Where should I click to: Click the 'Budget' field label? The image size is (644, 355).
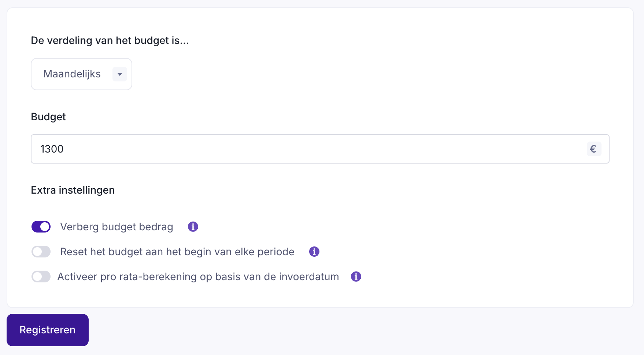pos(48,117)
